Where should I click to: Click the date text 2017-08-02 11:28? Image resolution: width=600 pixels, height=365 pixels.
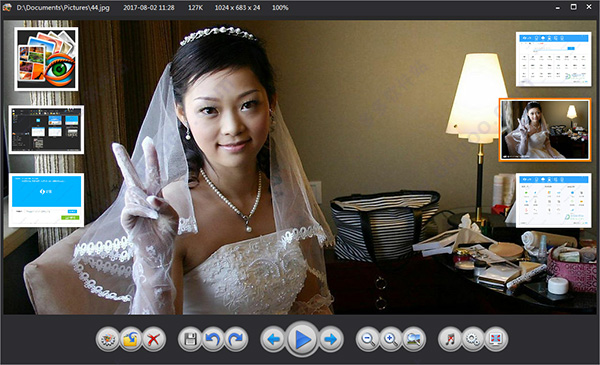coord(149,8)
